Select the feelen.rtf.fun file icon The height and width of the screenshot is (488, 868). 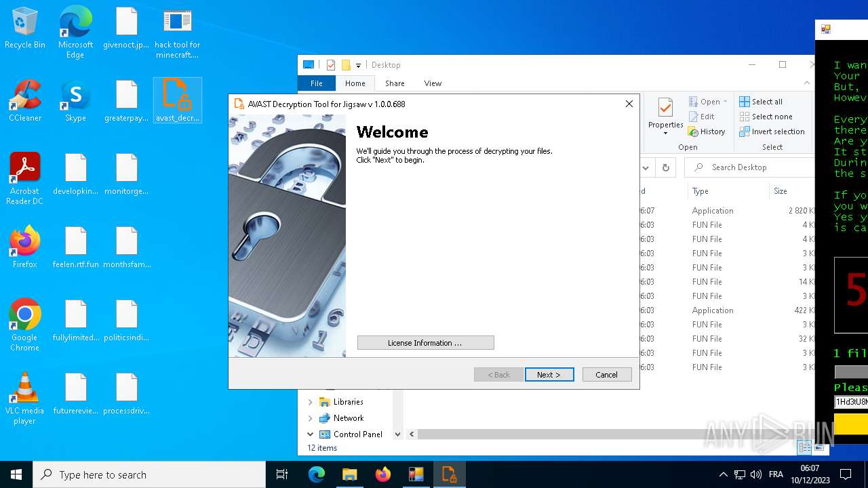pyautogui.click(x=75, y=247)
